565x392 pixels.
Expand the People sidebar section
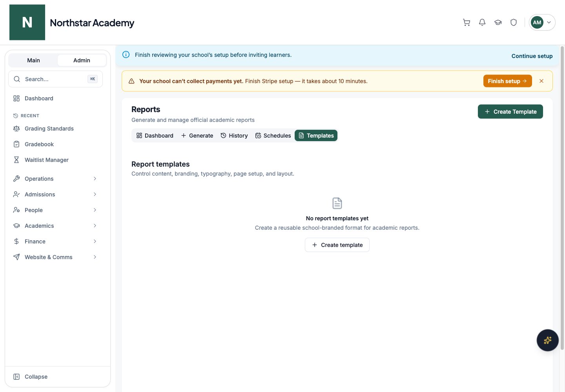coord(55,210)
